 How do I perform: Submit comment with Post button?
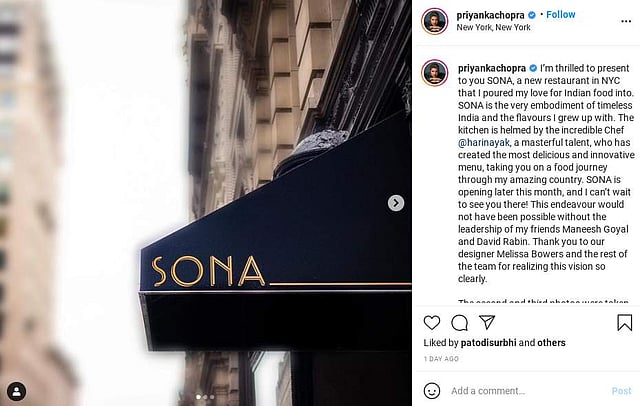pyautogui.click(x=621, y=391)
